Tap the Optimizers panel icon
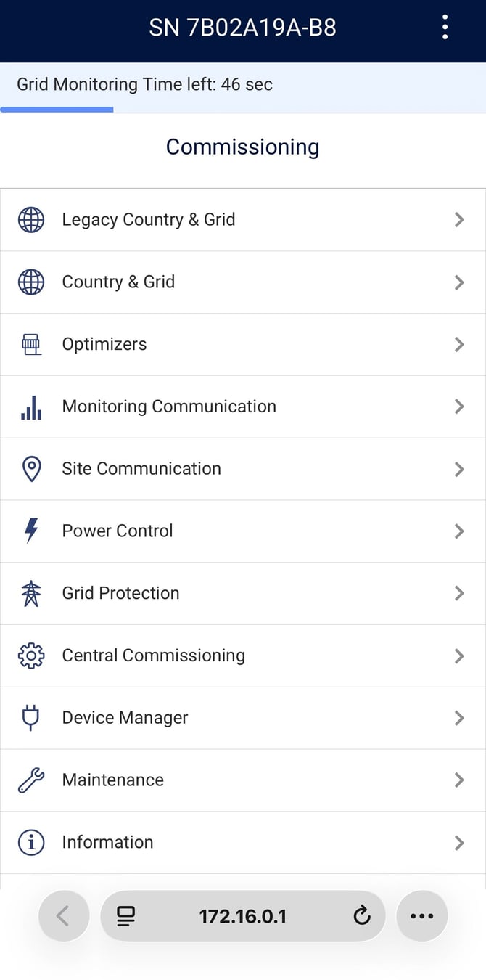This screenshot has height=980, width=486. click(31, 344)
